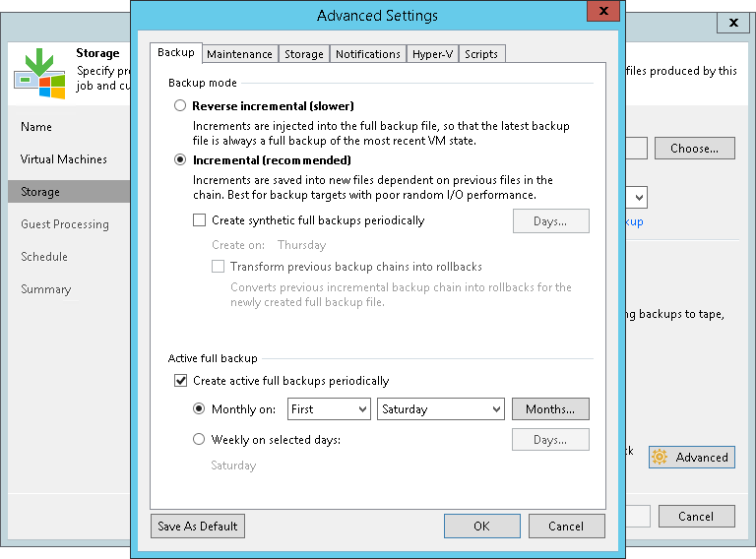Go to the Hyper-V tab
This screenshot has height=559, width=756.
tap(431, 54)
